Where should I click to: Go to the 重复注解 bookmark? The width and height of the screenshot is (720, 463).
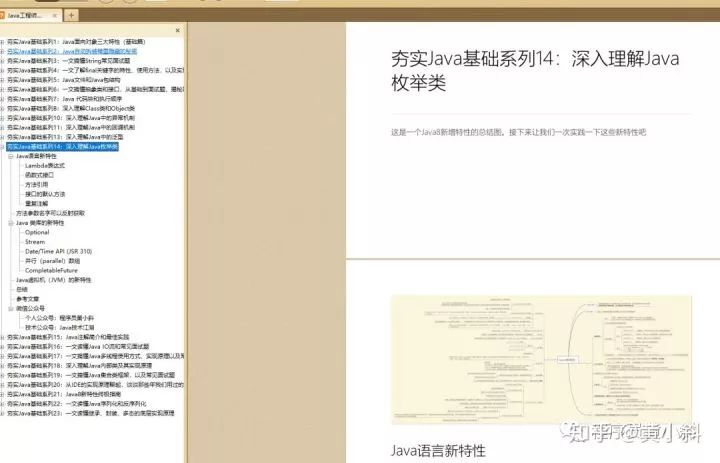tap(36, 203)
